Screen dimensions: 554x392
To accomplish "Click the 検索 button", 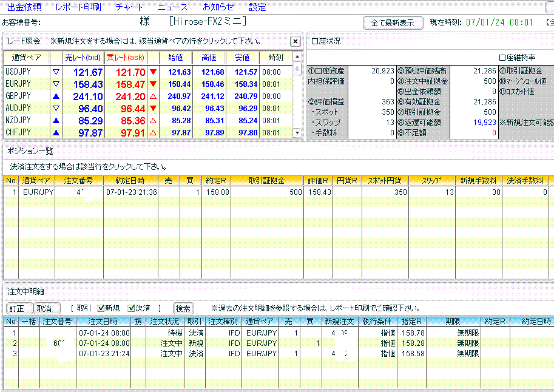I will coord(183,308).
